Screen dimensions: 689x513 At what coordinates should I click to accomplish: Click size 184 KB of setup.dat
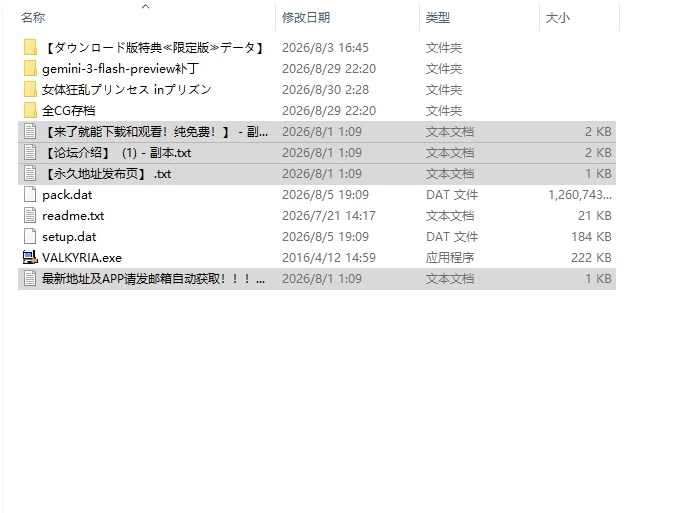pos(591,236)
